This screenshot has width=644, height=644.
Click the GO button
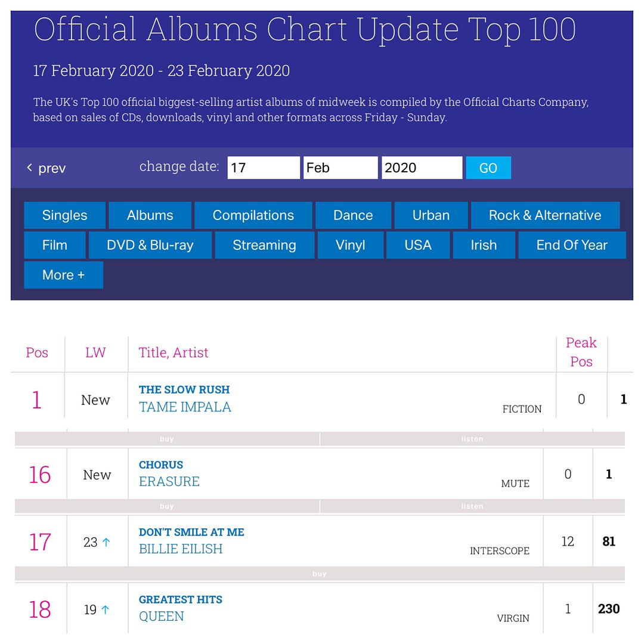488,168
